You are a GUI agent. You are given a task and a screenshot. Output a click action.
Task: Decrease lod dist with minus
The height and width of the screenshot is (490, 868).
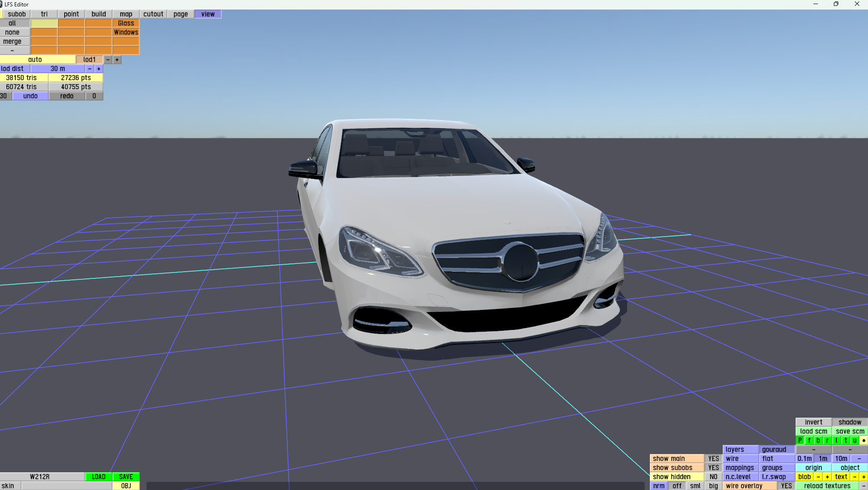point(90,69)
